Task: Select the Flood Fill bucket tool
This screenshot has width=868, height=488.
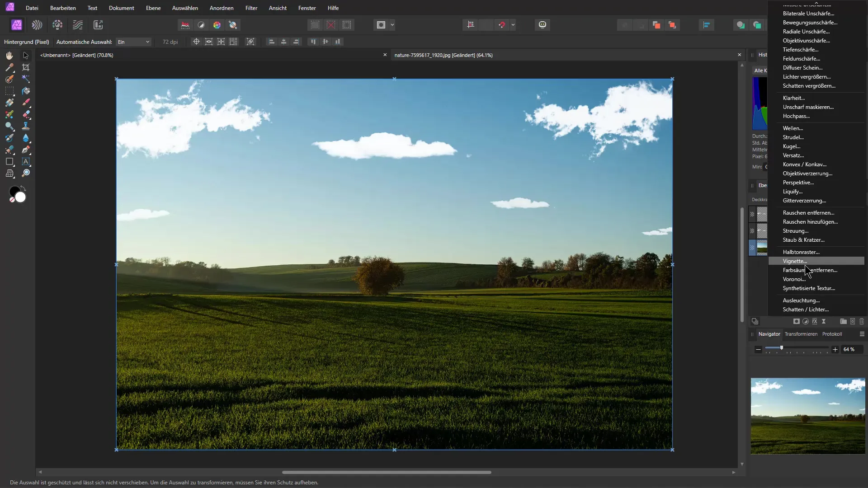Action: coord(26,91)
